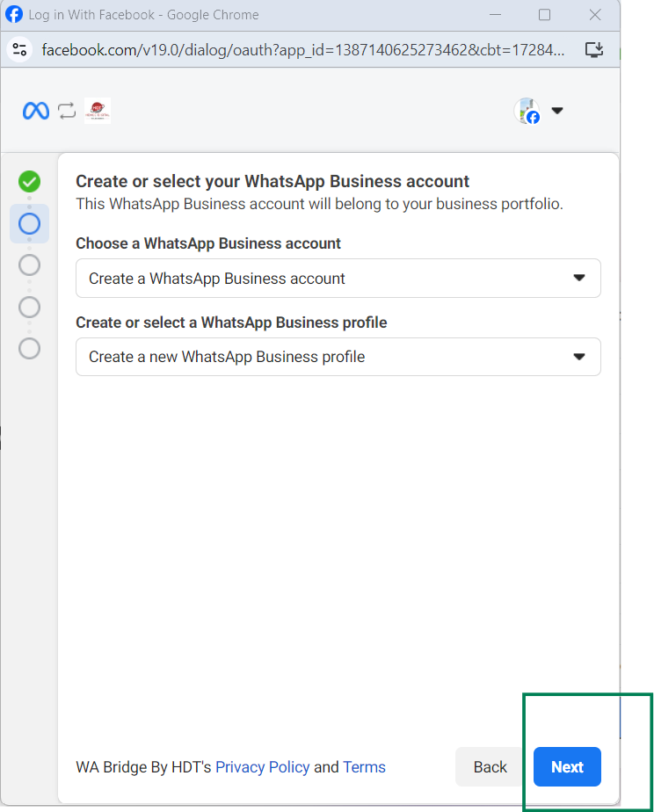
Task: Click the HDT app logo thumbnail
Action: coord(98,111)
